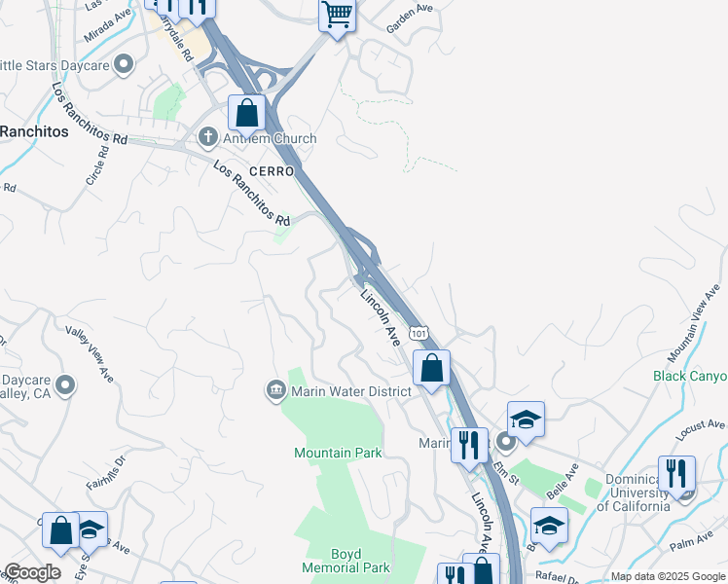728x584 pixels.
Task: Click the graduation cap marker near Belle Ave
Action: 549,529
